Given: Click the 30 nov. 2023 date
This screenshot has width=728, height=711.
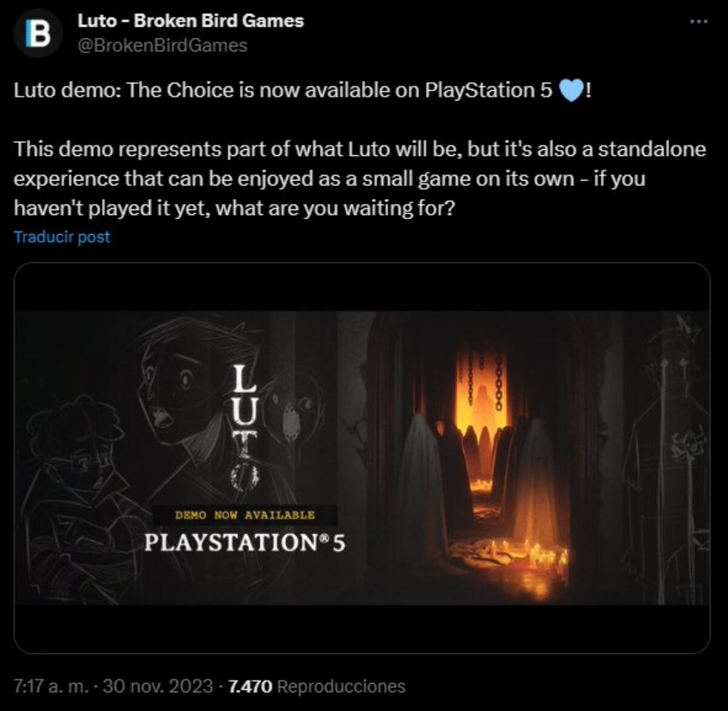Looking at the screenshot, I should tap(158, 687).
